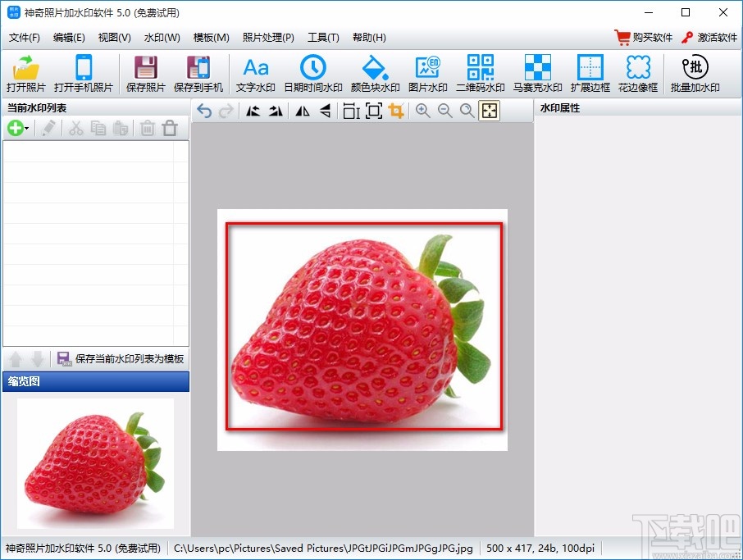The image size is (743, 560).
Task: Click 保存当前水印列表为模板 button
Action: point(121,358)
